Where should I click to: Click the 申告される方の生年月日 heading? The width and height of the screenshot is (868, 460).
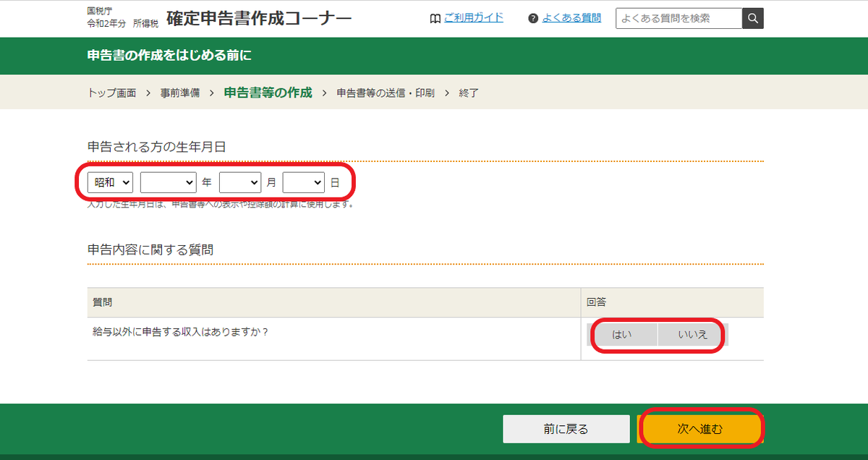click(x=157, y=146)
